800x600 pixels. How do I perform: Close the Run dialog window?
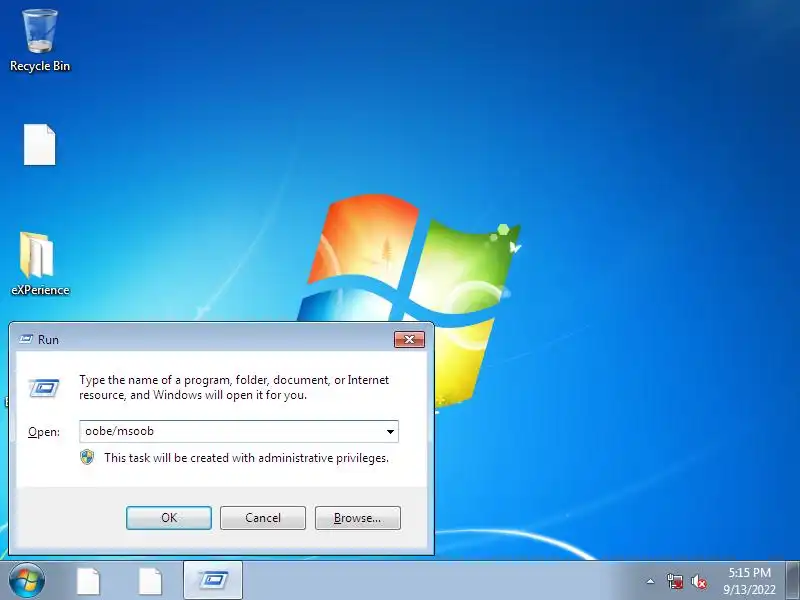coord(409,339)
